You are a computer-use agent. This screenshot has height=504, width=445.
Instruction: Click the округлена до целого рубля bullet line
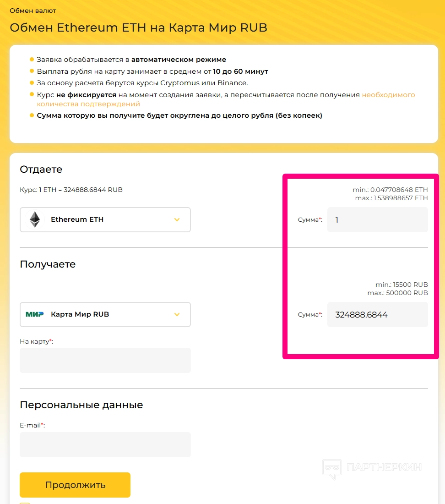[x=179, y=115]
